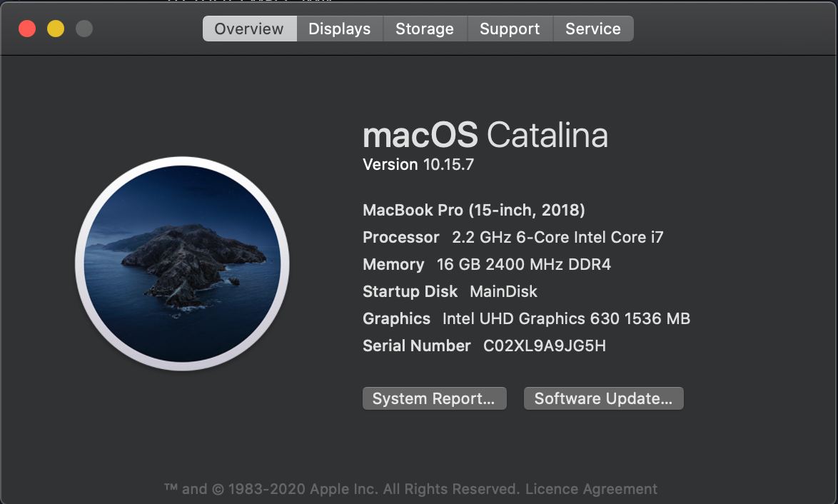Click the macOS Catalina title text
The height and width of the screenshot is (504, 838).
(485, 135)
